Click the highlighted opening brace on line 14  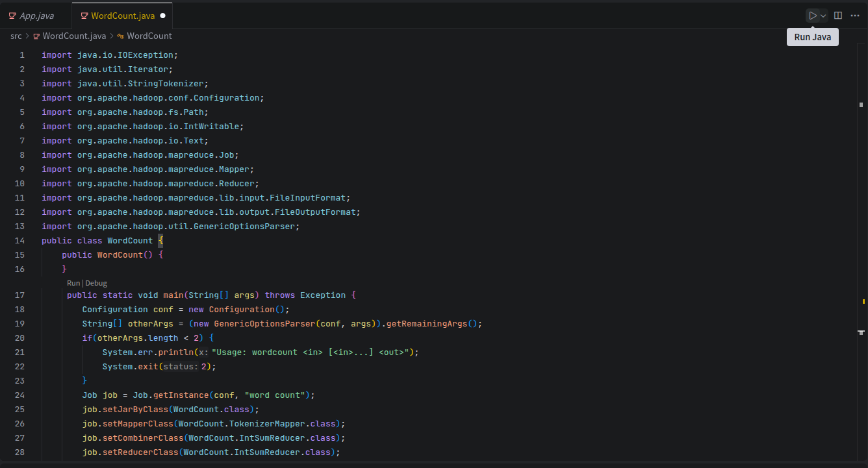[x=160, y=241]
